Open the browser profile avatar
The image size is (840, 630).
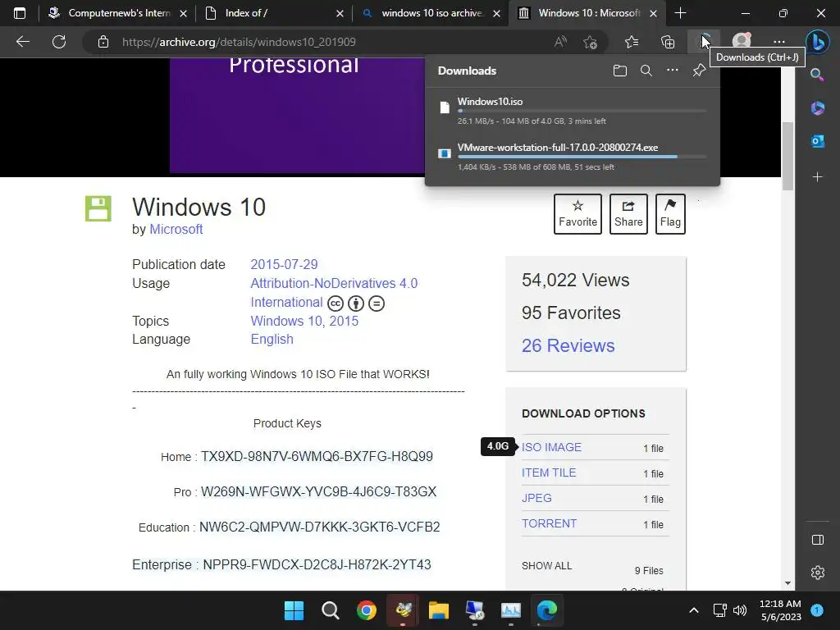(742, 41)
